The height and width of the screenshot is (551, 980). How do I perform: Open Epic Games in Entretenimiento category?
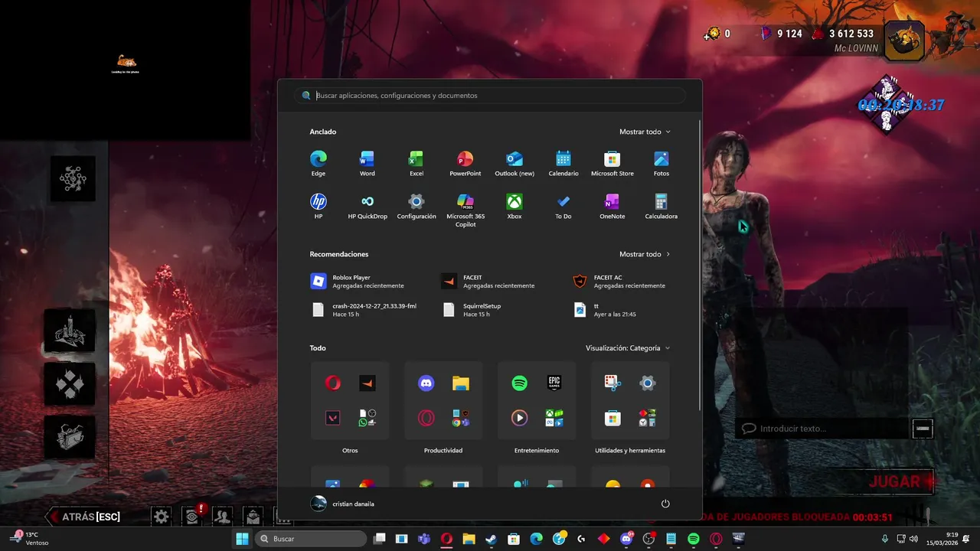554,383
